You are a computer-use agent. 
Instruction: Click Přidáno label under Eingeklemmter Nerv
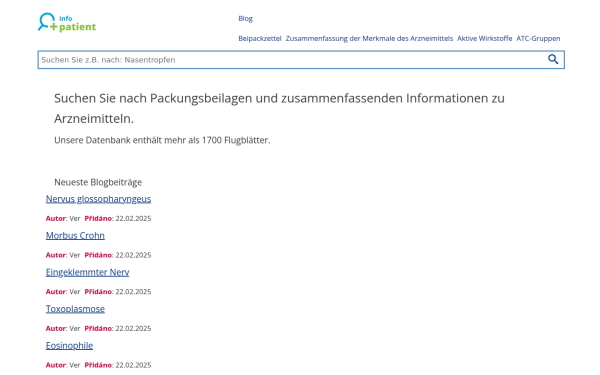click(x=98, y=292)
